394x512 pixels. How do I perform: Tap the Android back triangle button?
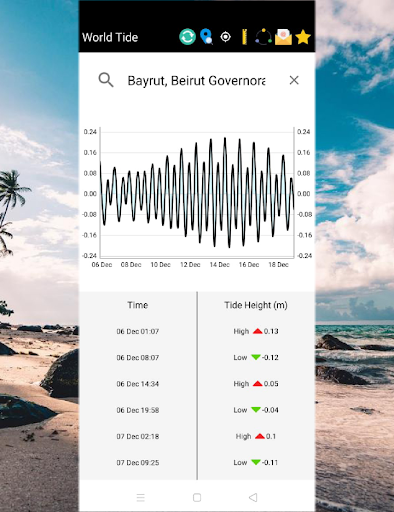tap(253, 498)
